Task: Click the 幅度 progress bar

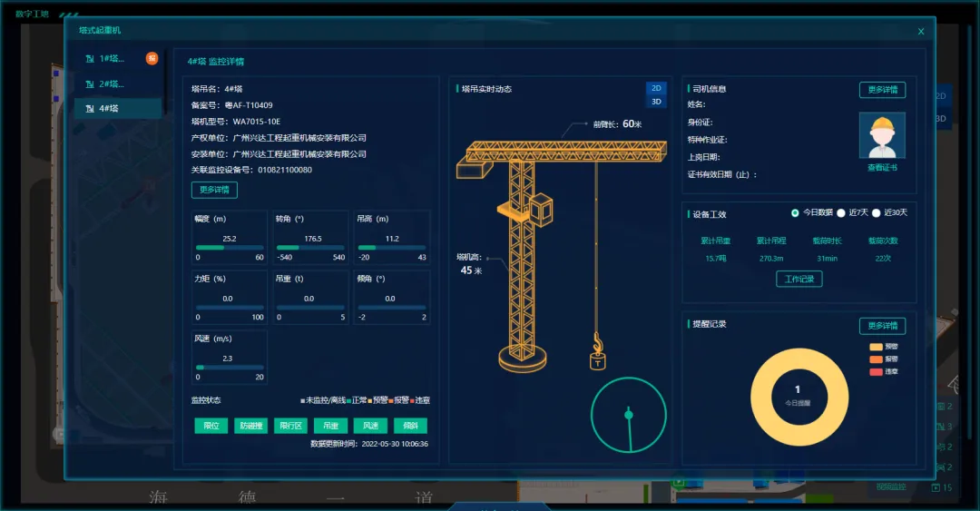Action: tap(230, 248)
